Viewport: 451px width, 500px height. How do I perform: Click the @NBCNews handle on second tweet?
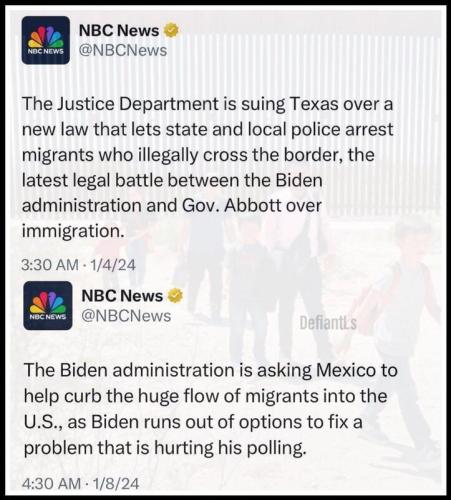pos(126,316)
